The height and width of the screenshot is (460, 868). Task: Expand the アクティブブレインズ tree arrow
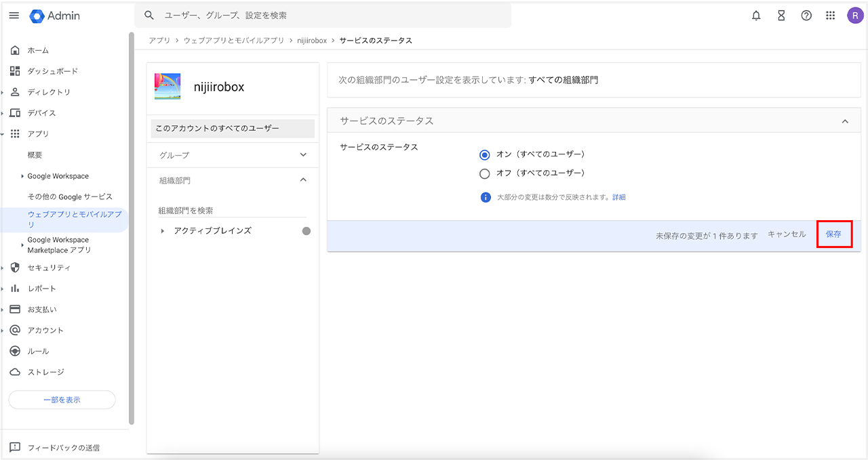click(x=163, y=231)
